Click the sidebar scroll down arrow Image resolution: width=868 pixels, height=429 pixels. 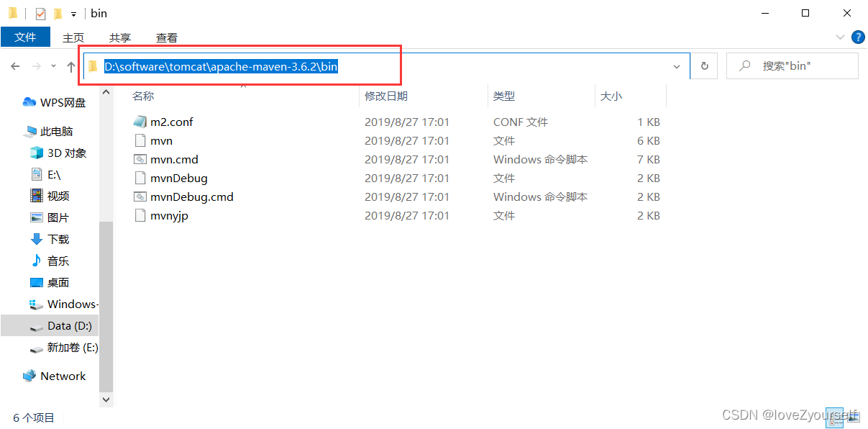point(106,399)
